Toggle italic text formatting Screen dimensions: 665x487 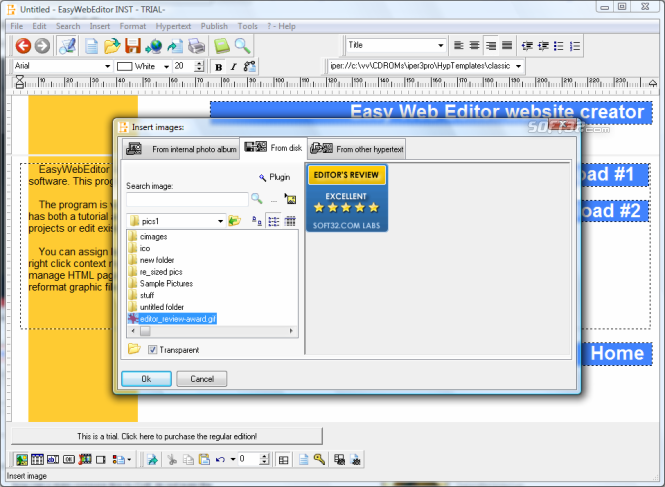point(233,67)
